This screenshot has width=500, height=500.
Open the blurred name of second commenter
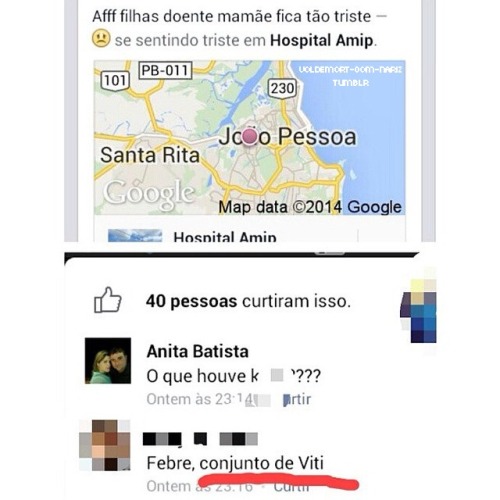point(200,439)
